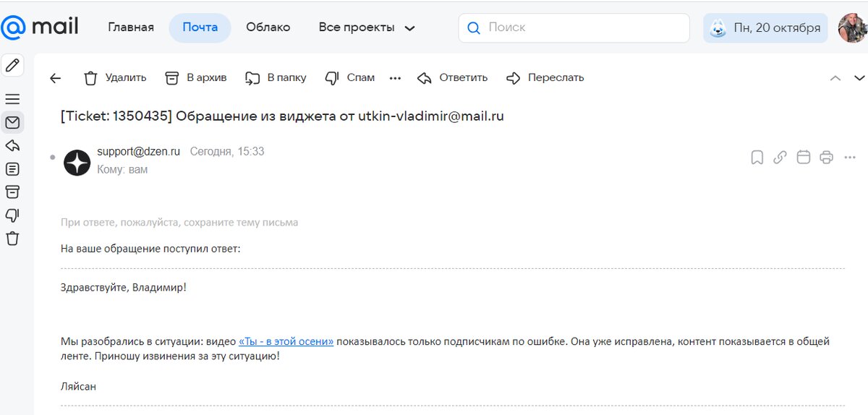Go to previous letter with up chevron
Screen dimensions: 868x415
pyautogui.click(x=835, y=78)
